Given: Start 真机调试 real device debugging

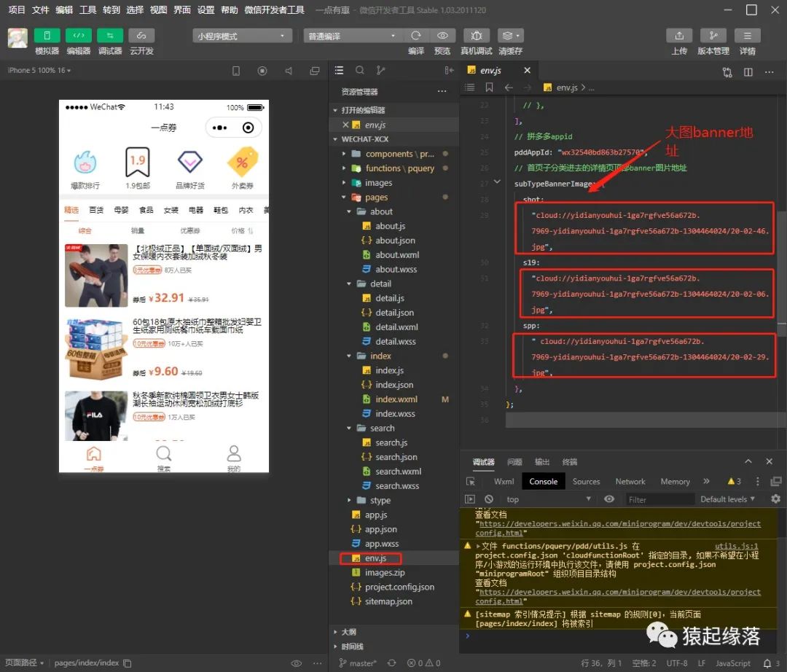Looking at the screenshot, I should (x=477, y=36).
